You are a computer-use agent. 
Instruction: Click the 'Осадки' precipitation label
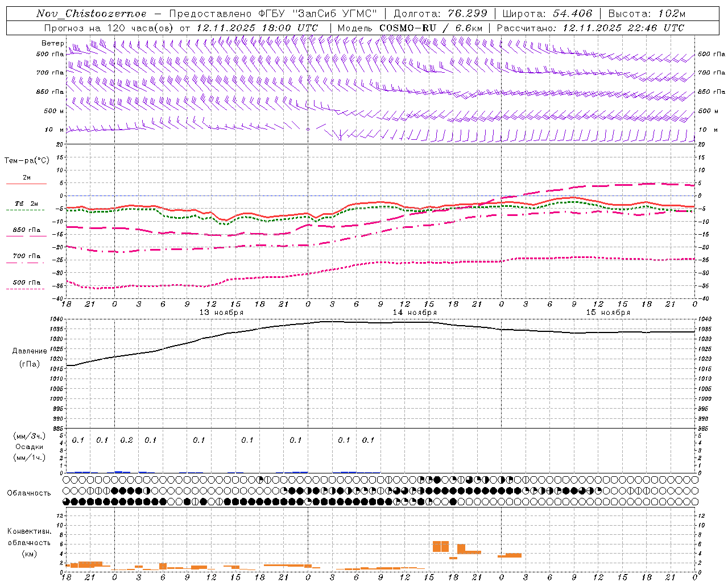pyautogui.click(x=30, y=447)
